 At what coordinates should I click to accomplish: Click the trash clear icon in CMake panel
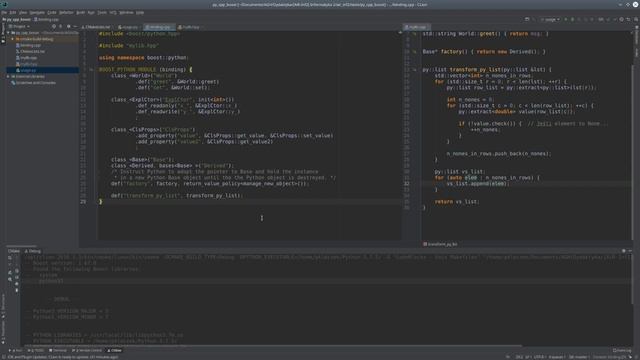click(x=17, y=290)
